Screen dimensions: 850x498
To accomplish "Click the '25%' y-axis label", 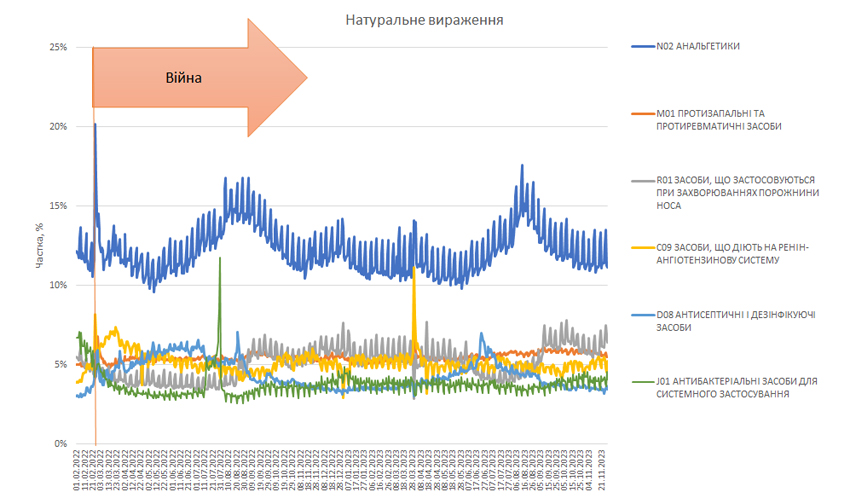I will pos(58,47).
